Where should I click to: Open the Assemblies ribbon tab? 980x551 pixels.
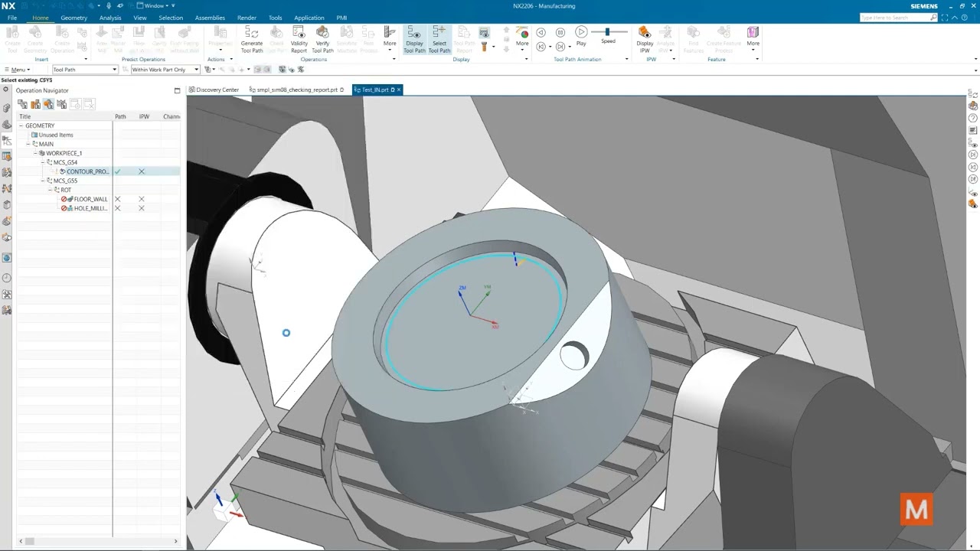(x=210, y=18)
